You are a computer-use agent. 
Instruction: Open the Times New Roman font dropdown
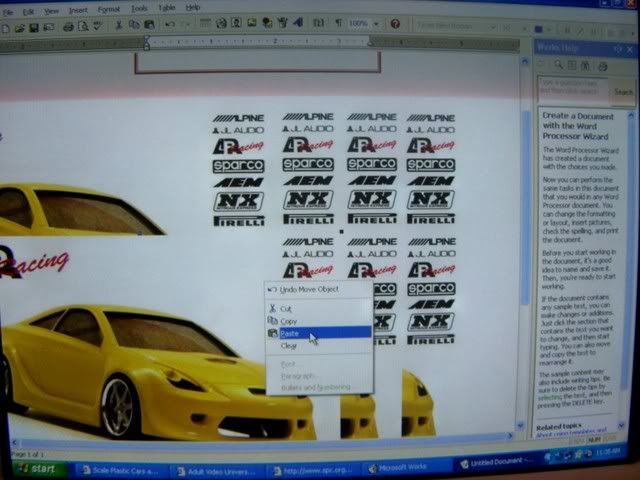click(x=493, y=27)
